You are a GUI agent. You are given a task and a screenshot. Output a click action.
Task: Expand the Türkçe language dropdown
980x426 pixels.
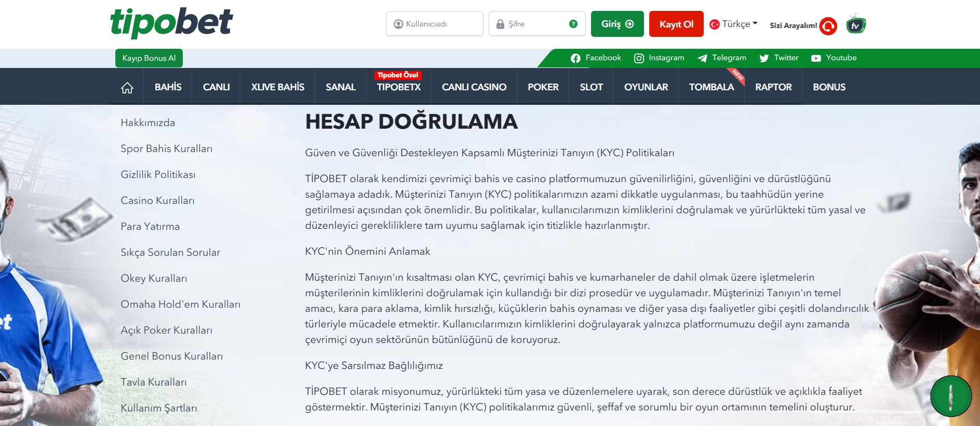tap(734, 24)
